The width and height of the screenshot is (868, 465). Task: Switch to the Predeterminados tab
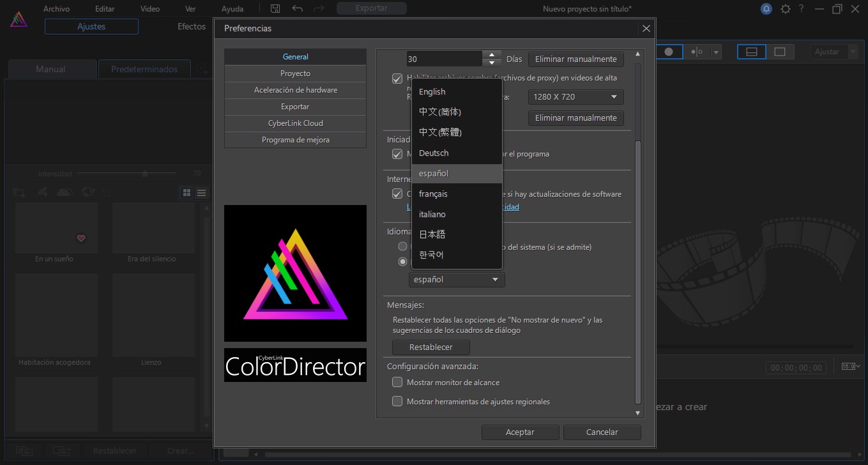tap(144, 68)
